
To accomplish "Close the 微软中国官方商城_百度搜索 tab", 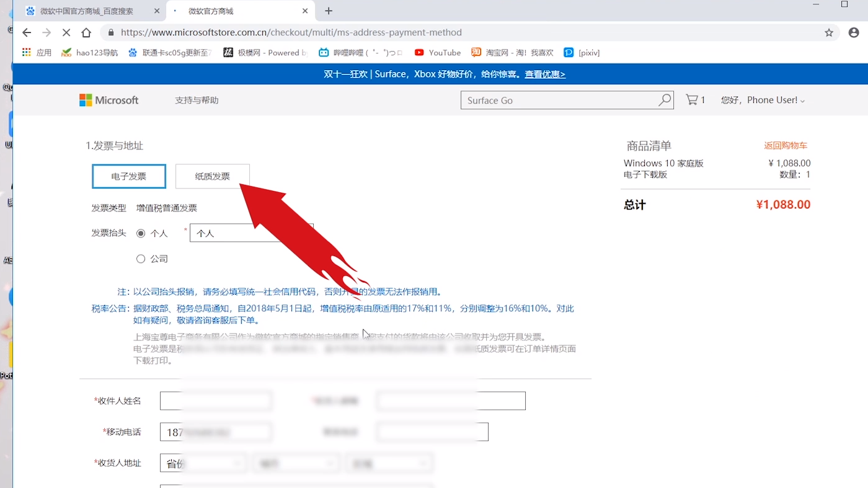I will 157,11.
